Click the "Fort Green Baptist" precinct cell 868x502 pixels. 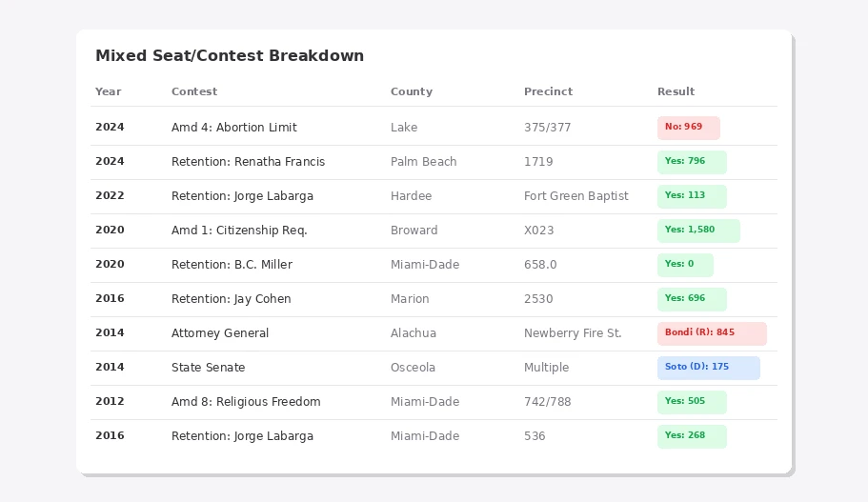576,196
